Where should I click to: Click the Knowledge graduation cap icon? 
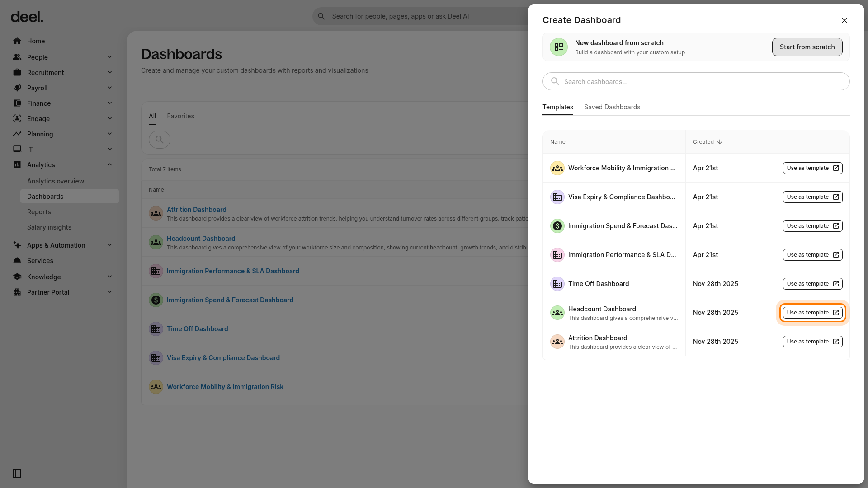[x=17, y=277]
